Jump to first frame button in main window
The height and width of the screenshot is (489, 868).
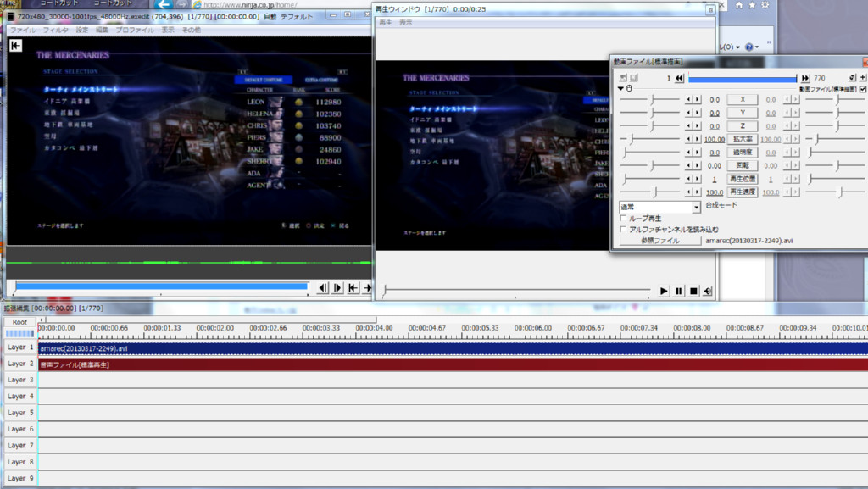353,287
